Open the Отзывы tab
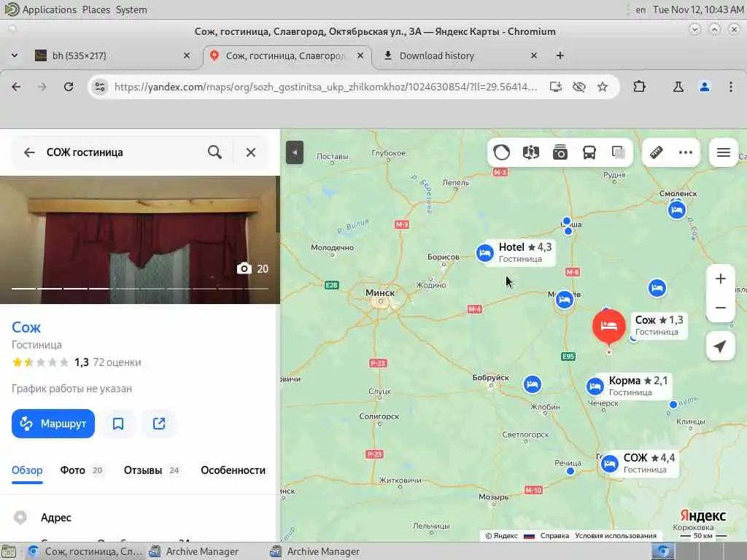Viewport: 747px width, 560px height. (x=152, y=470)
